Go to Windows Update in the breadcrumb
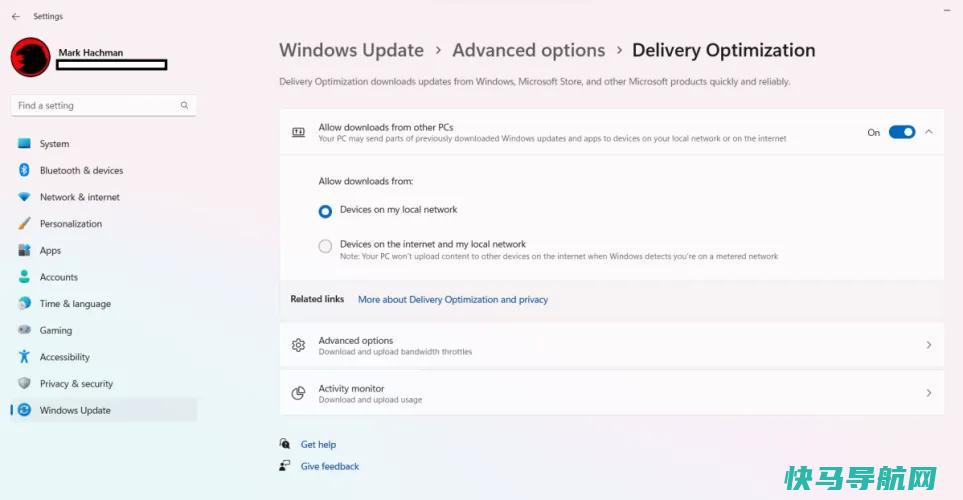The width and height of the screenshot is (963, 500). point(351,50)
